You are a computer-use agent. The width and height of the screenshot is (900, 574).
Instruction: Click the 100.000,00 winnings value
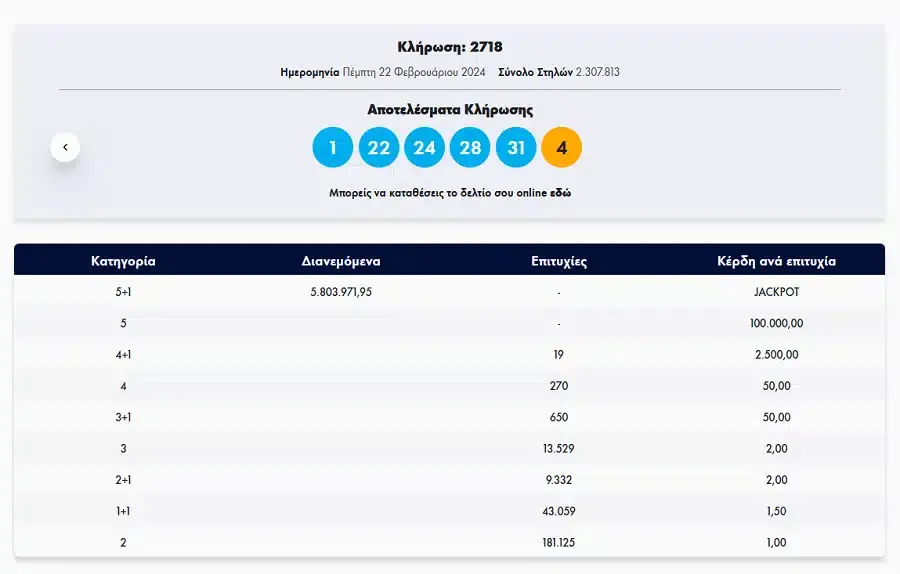tap(776, 323)
